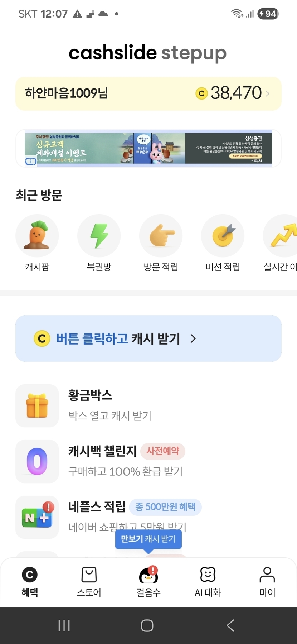Open the 황금박스 gift box icon
Screen dimensions: 297x644
[x=37, y=406]
